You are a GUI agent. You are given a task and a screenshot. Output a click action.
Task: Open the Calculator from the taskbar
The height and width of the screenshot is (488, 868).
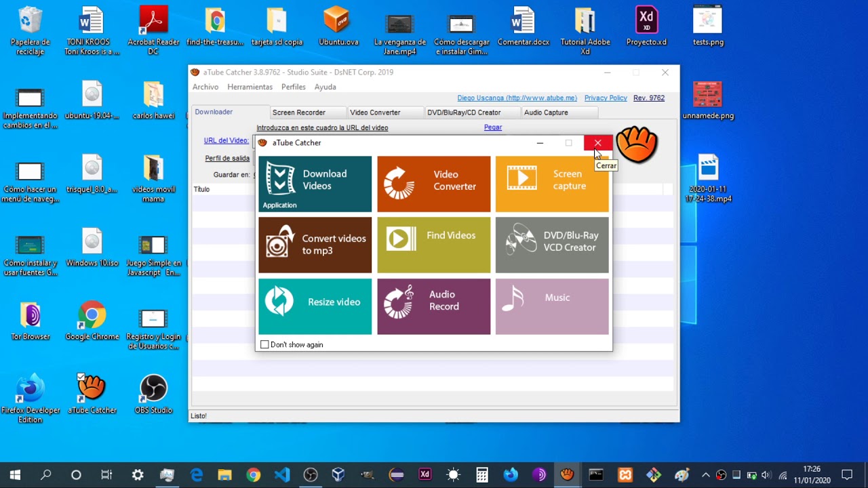click(482, 475)
